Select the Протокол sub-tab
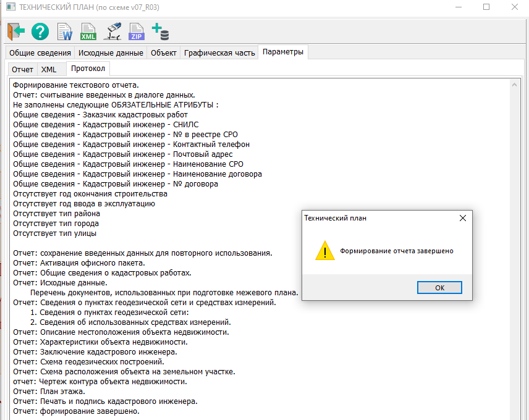 [x=88, y=69]
